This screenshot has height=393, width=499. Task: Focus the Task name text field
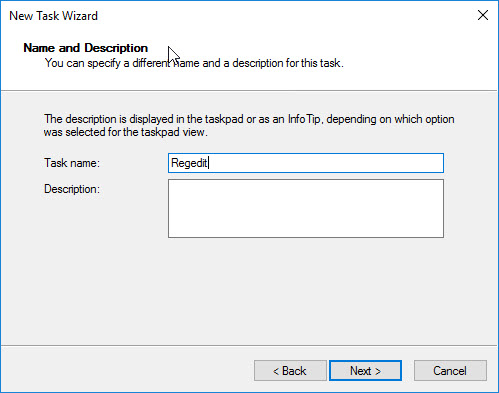point(306,163)
